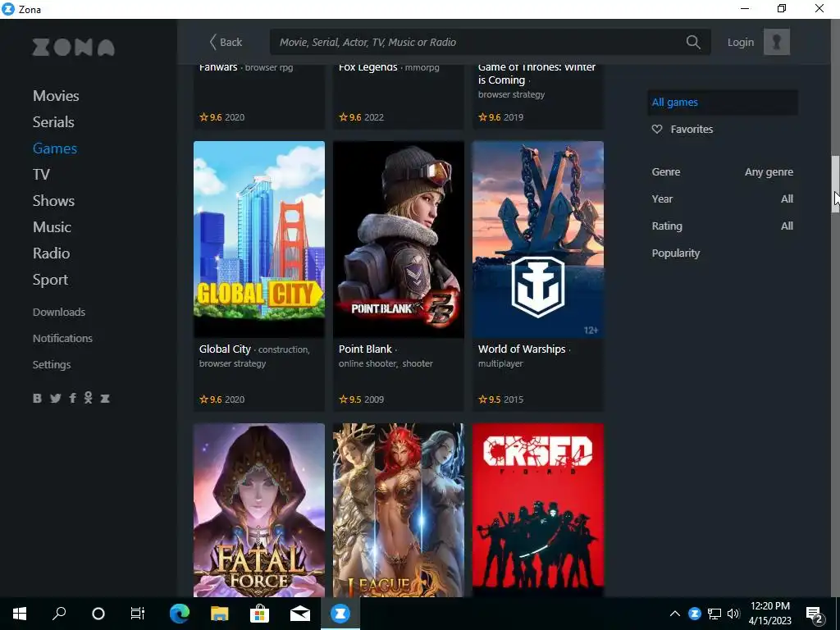The image size is (840, 630).
Task: Open the volume speaker tray icon
Action: coord(733,614)
